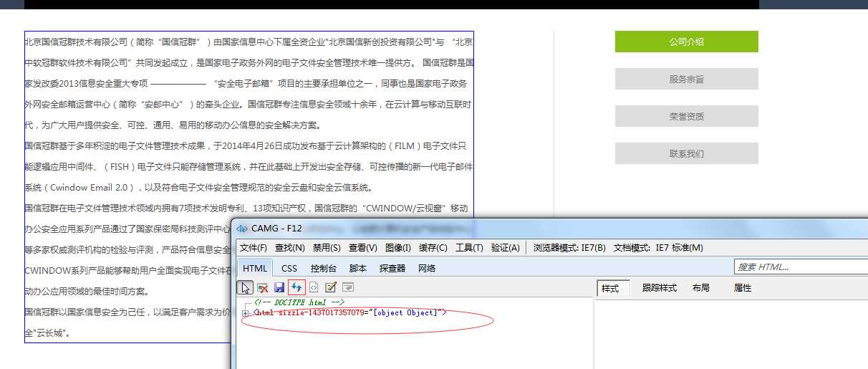Activate the select element by click tool

pos(246,287)
